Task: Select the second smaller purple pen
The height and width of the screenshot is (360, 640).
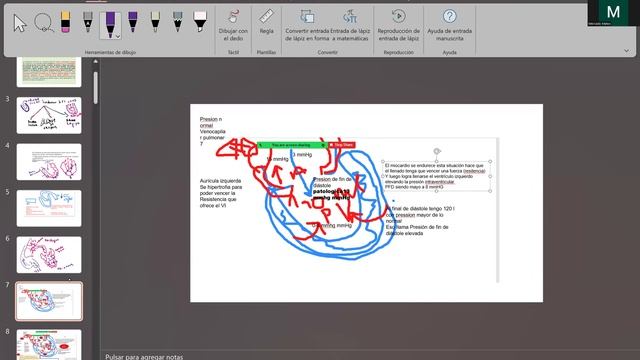Action: (133, 22)
